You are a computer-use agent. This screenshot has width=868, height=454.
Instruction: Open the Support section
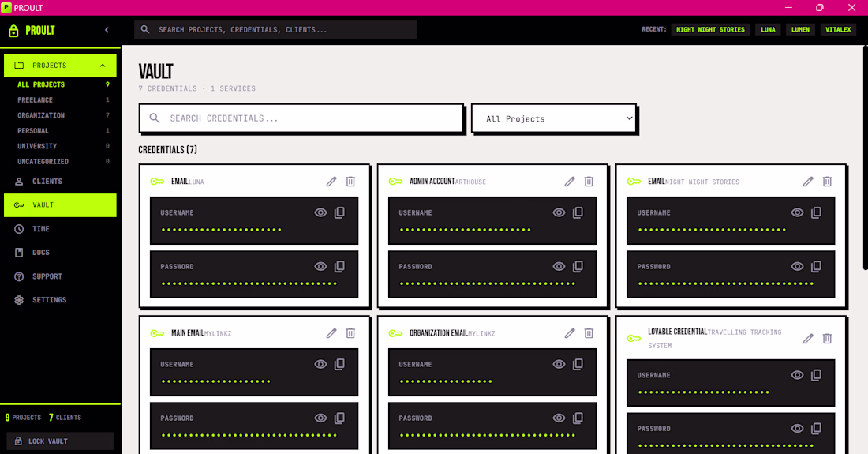[x=60, y=276]
